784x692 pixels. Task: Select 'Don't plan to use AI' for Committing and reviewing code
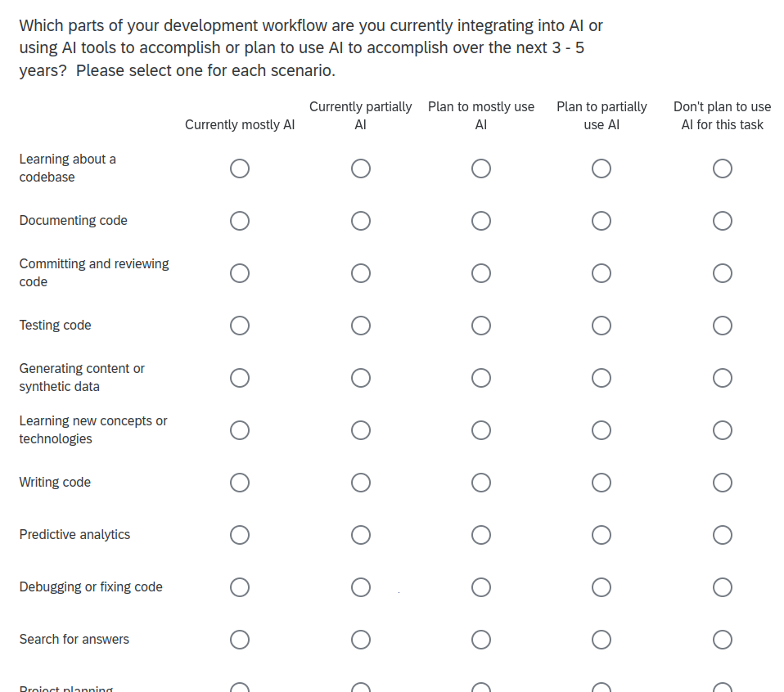click(x=722, y=273)
